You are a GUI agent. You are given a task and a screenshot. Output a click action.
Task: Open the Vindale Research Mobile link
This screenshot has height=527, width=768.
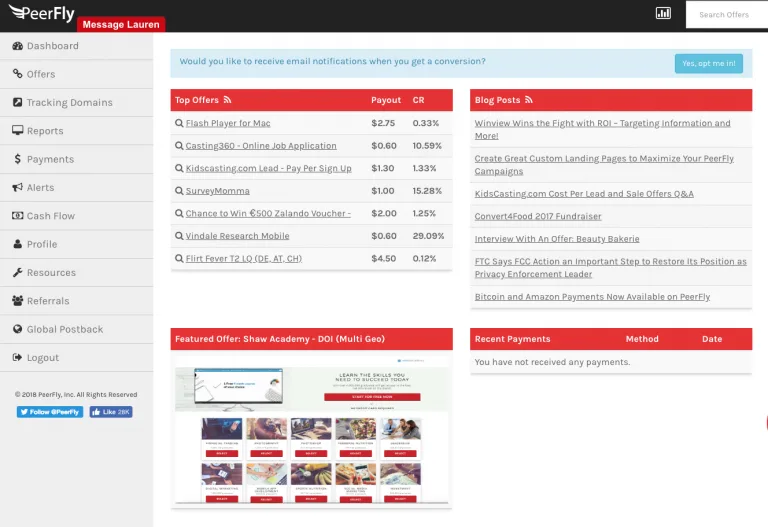click(238, 236)
